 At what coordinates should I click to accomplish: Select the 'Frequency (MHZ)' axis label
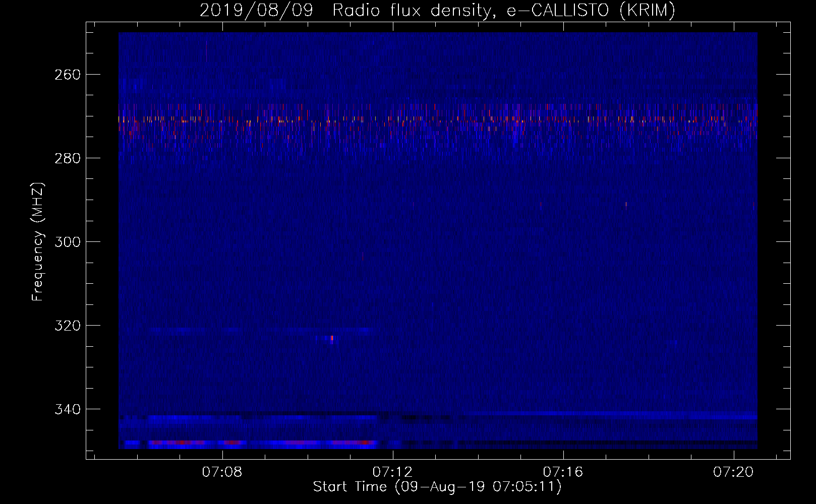coord(38,241)
